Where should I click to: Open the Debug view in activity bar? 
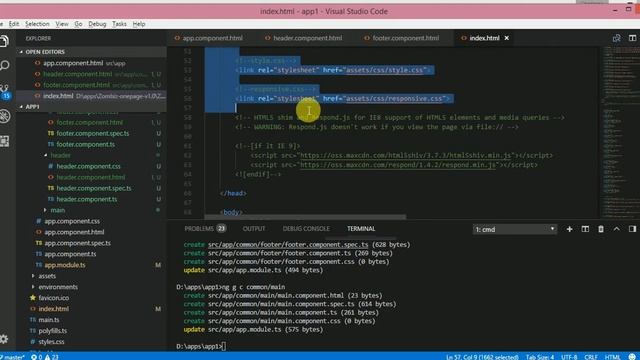point(4,116)
